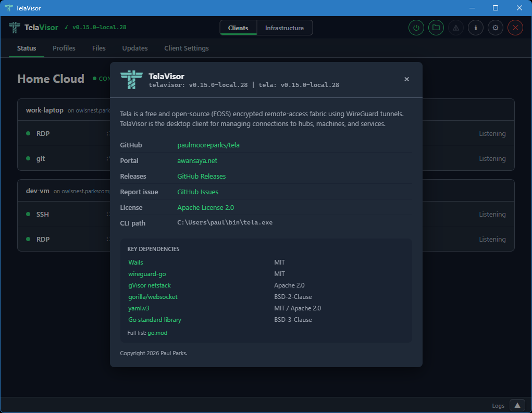Open the Apache License 2.0 link
Viewport: 532px width, 413px height.
(206, 207)
